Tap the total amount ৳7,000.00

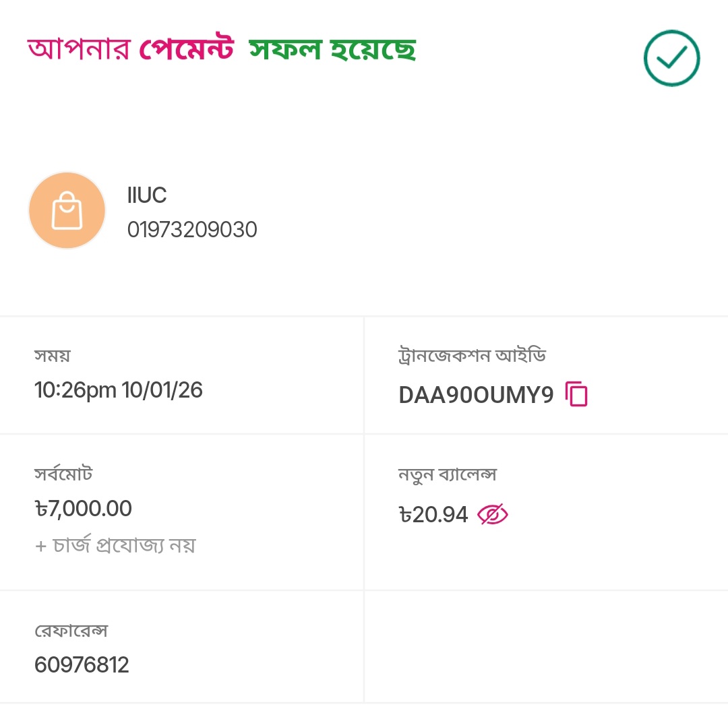point(83,508)
